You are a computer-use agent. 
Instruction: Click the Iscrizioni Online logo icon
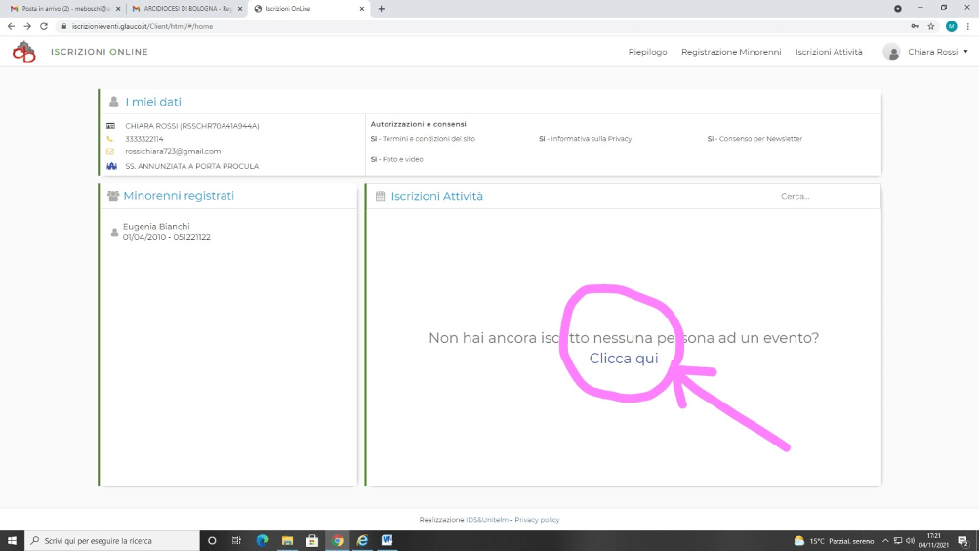(23, 52)
